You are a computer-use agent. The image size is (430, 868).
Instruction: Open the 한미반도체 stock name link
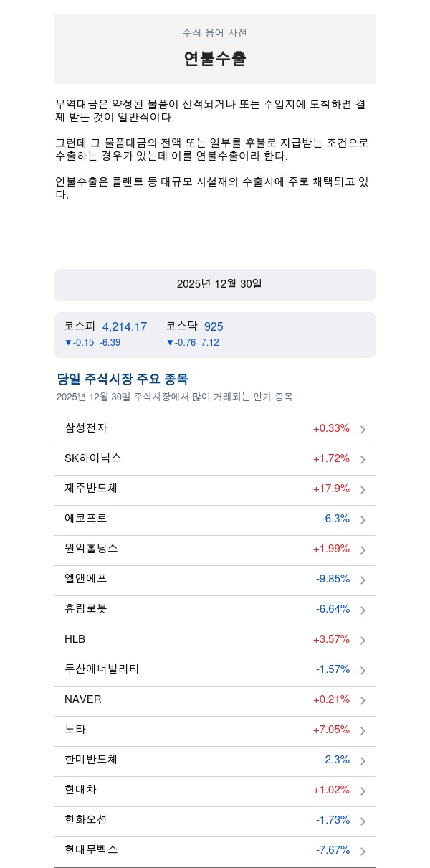coord(91,759)
